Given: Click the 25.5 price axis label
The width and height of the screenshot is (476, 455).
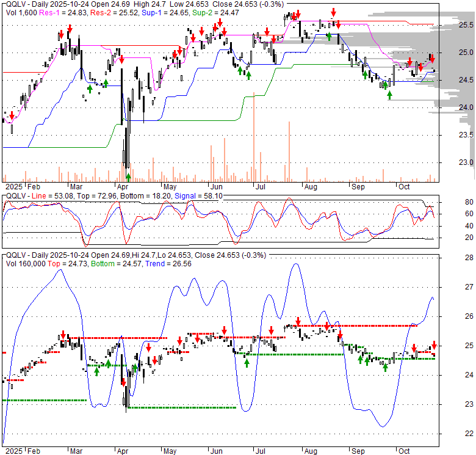Looking at the screenshot, I should 466,25.
